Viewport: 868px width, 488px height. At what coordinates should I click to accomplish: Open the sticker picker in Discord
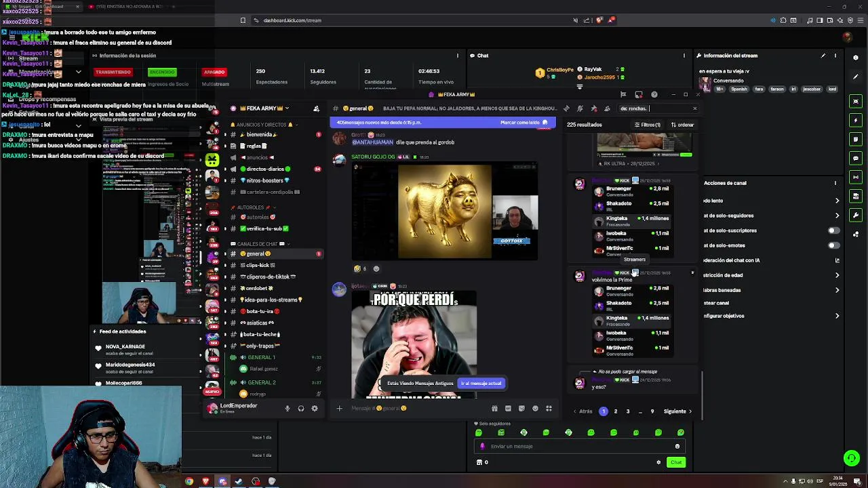tap(521, 408)
